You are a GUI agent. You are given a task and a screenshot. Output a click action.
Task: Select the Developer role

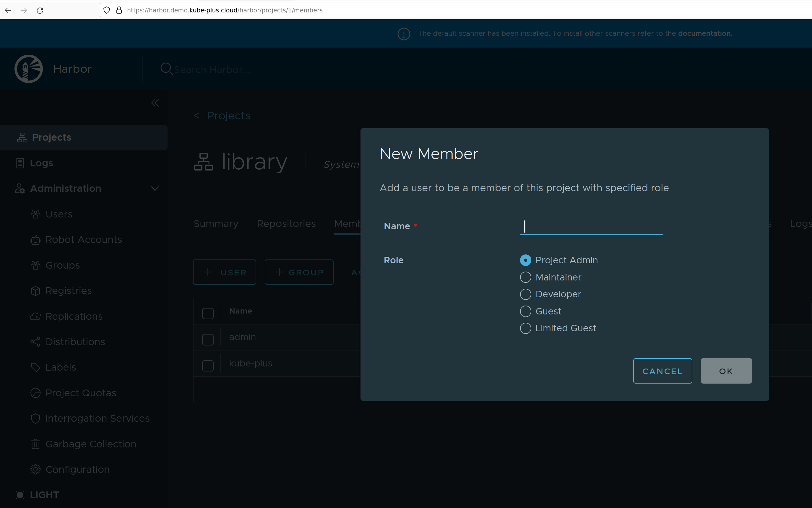pos(525,294)
